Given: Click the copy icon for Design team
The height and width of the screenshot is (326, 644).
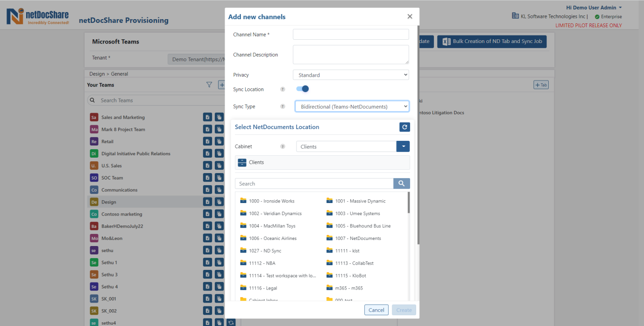Looking at the screenshot, I should (x=219, y=202).
